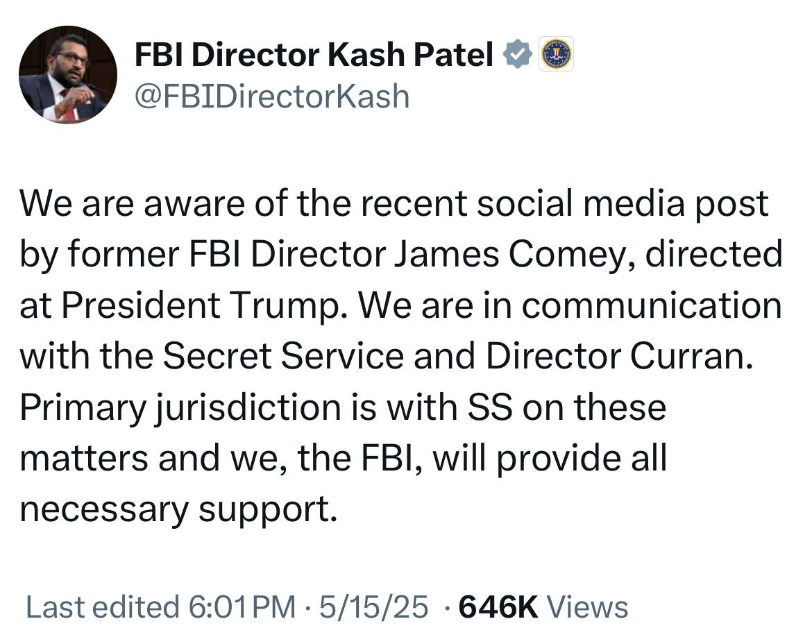Click the phrase social media post
The width and height of the screenshot is (812, 644).
pyautogui.click(x=623, y=204)
